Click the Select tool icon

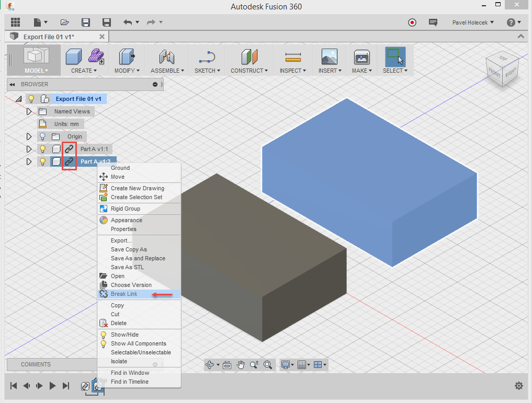[395, 56]
